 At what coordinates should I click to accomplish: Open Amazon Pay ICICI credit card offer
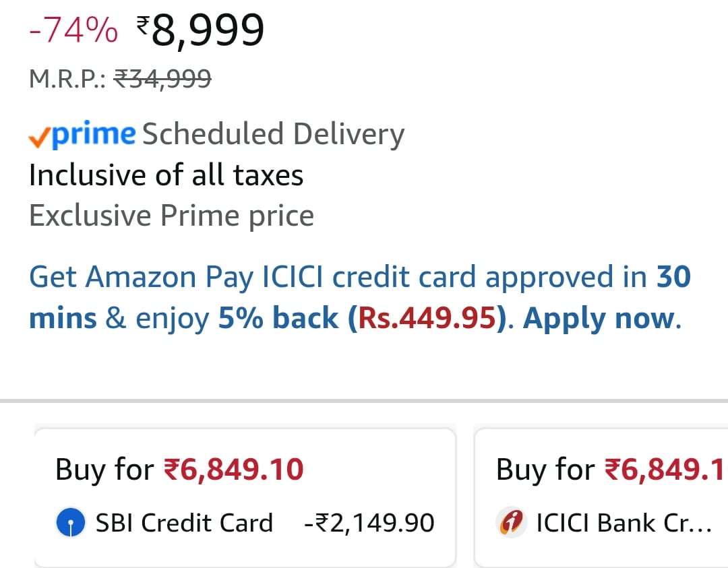tap(360, 297)
